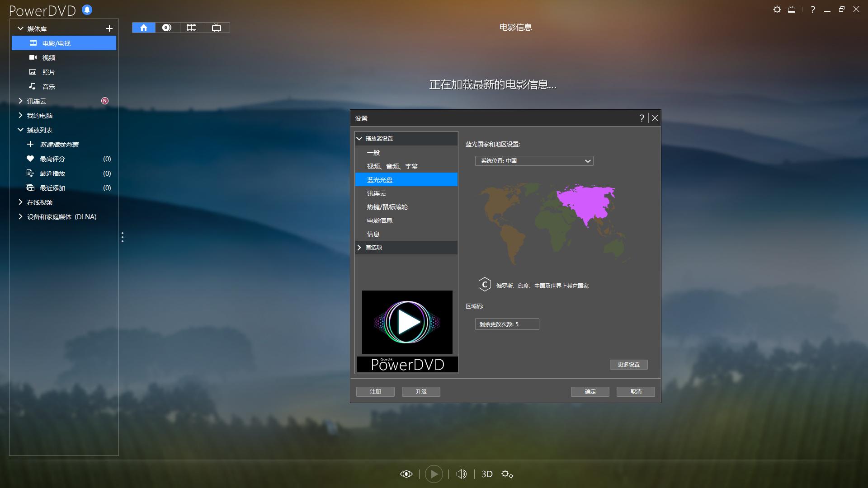This screenshot has height=488, width=868.
Task: Select the 电影信息 settings category
Action: [380, 220]
